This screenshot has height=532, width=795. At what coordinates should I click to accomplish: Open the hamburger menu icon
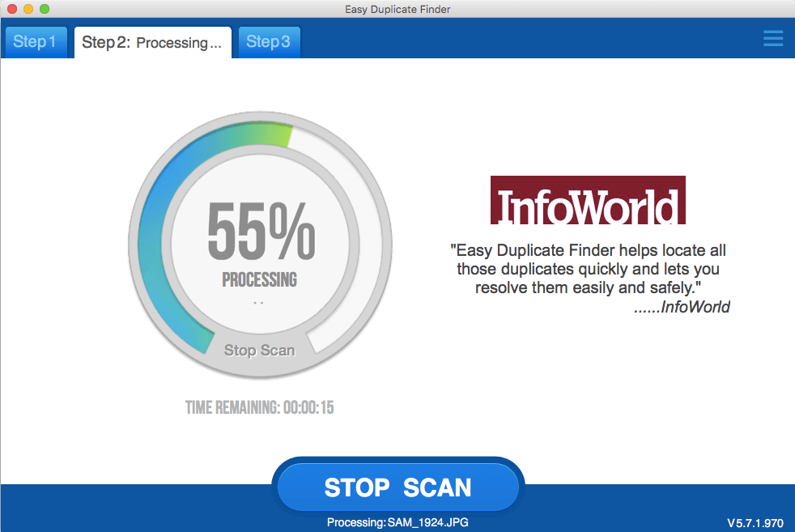772,39
